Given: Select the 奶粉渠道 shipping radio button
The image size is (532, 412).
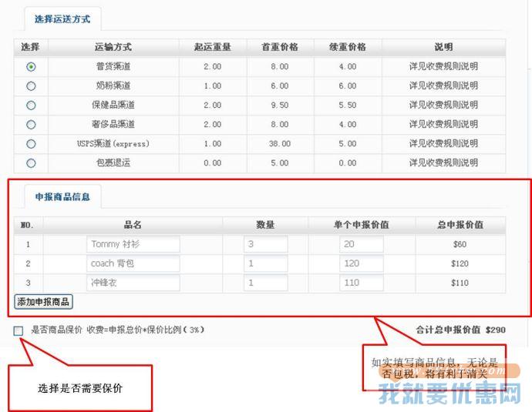Looking at the screenshot, I should point(31,86).
